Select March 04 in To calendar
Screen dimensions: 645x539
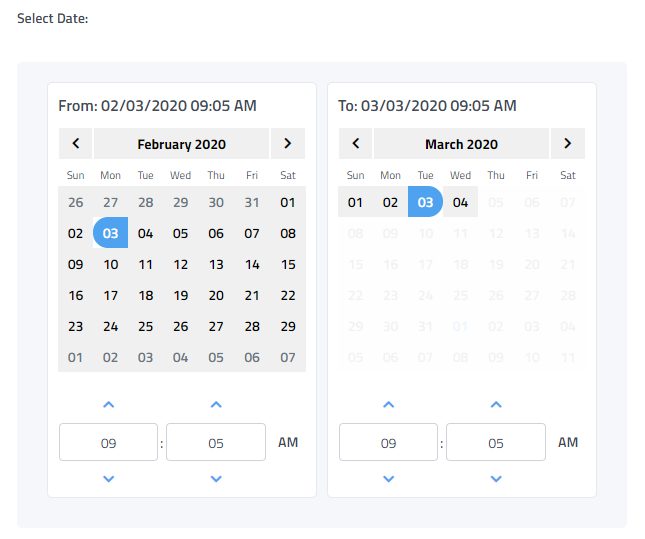tap(460, 203)
